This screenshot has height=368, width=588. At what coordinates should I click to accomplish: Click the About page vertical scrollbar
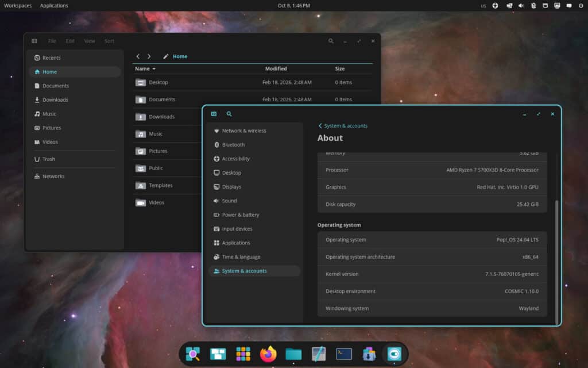[x=556, y=262]
